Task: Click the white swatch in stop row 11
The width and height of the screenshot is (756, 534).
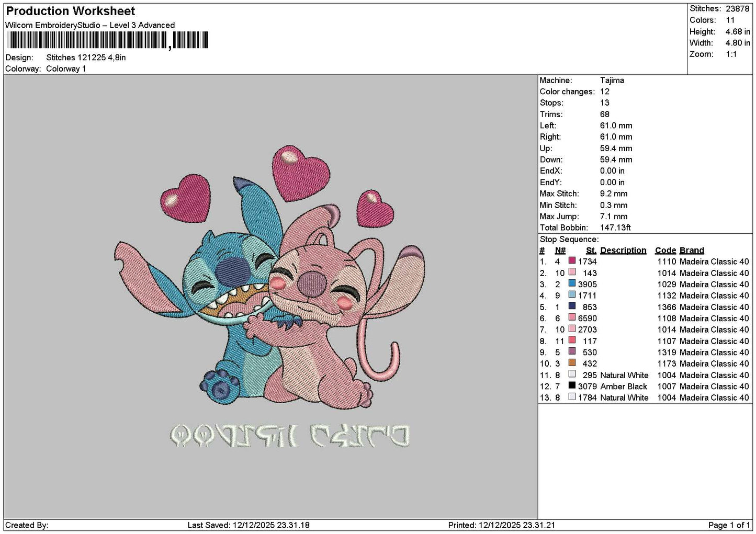Action: coord(572,374)
